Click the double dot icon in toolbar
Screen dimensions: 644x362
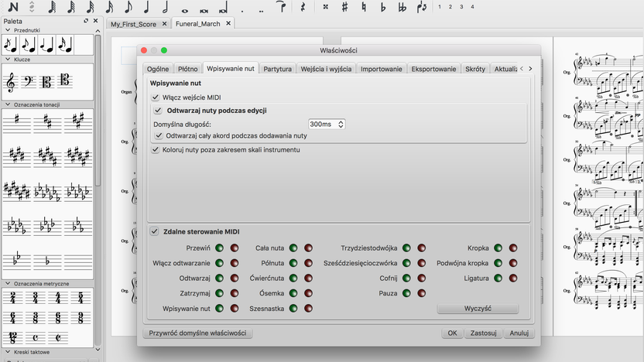click(261, 11)
